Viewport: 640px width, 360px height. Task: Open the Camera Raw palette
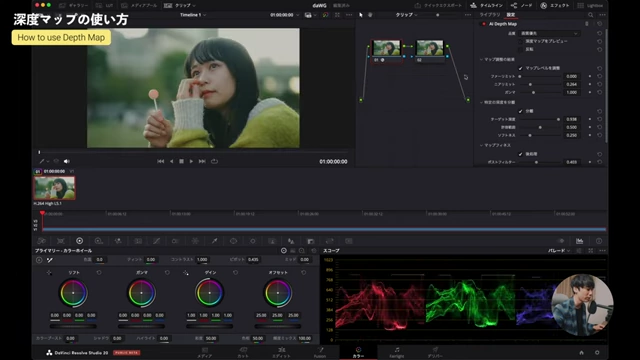coord(41,241)
